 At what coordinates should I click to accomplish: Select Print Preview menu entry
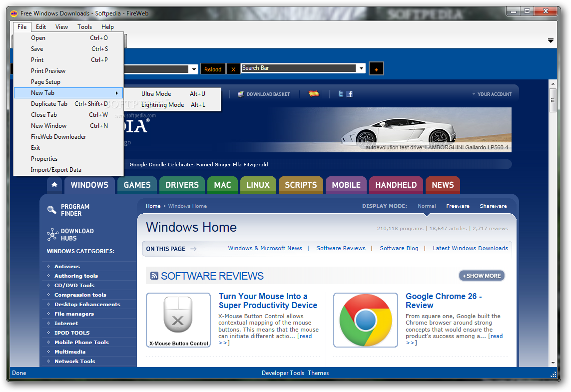(68, 70)
